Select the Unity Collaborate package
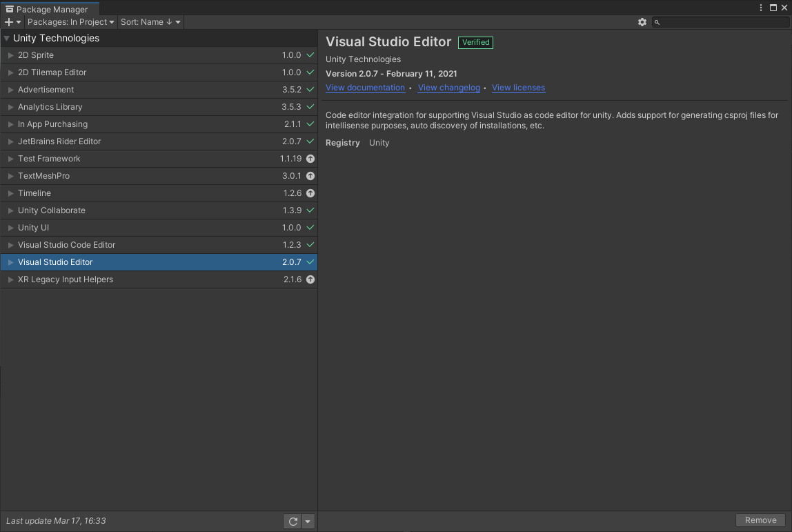The width and height of the screenshot is (792, 532). (x=159, y=210)
